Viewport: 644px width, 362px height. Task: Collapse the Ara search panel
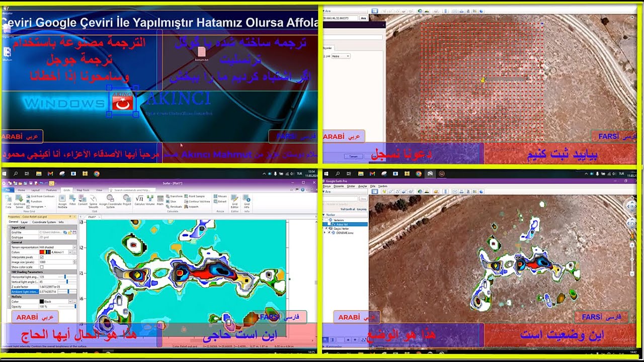pos(325,192)
